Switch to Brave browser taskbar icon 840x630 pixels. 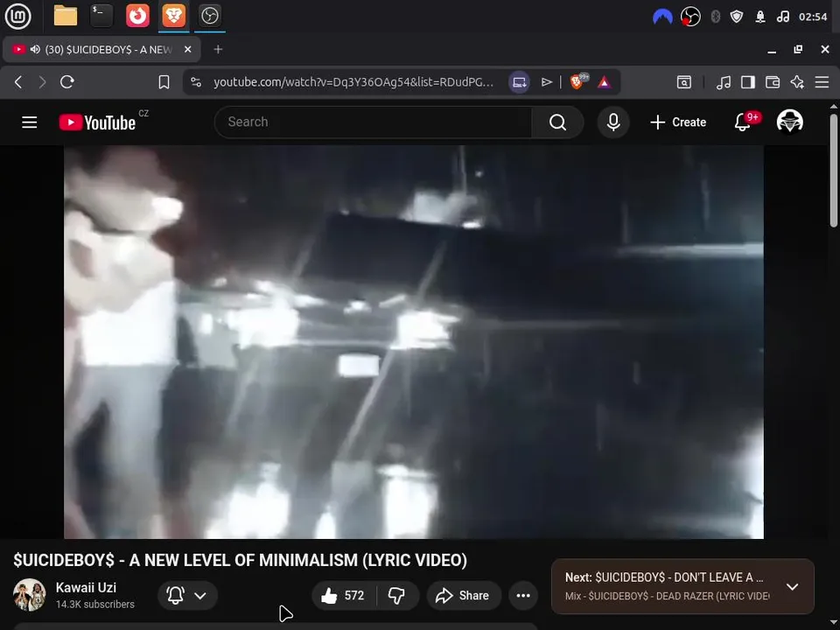[x=173, y=16]
